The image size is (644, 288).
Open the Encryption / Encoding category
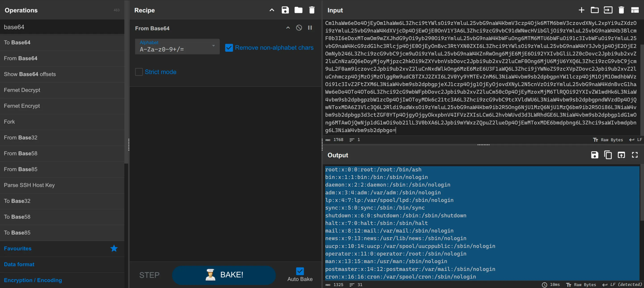coord(33,280)
